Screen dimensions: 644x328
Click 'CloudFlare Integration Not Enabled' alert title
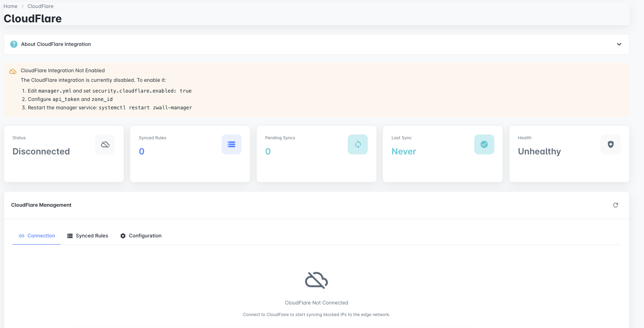pyautogui.click(x=63, y=71)
